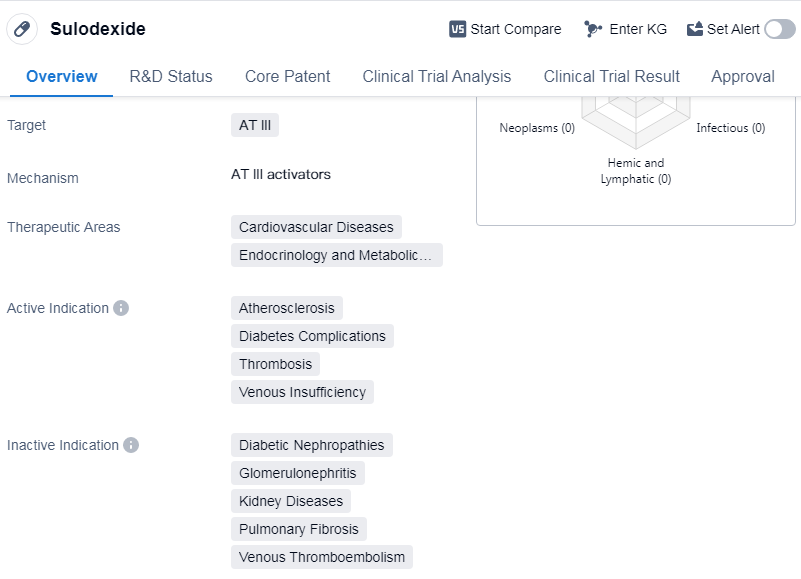Select the Venous Insufficiency tag

click(x=302, y=392)
